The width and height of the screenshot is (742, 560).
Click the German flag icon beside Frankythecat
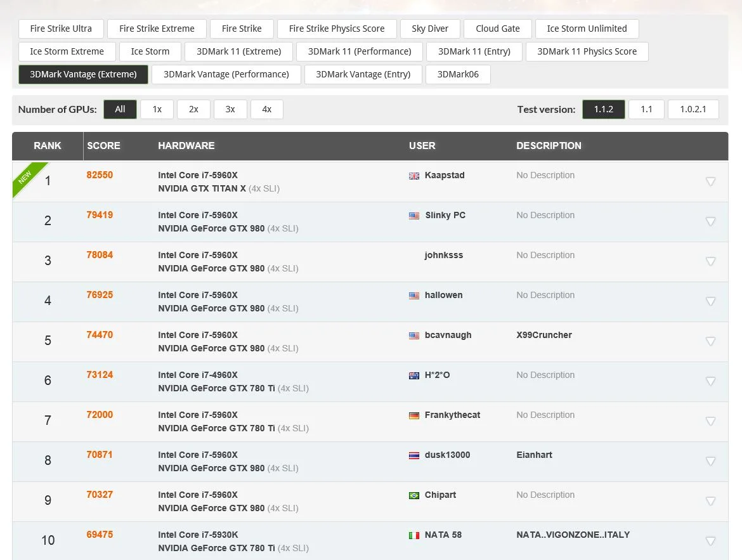pyautogui.click(x=414, y=415)
